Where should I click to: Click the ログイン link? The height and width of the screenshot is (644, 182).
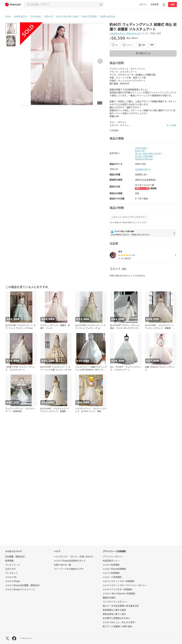tap(143, 5)
